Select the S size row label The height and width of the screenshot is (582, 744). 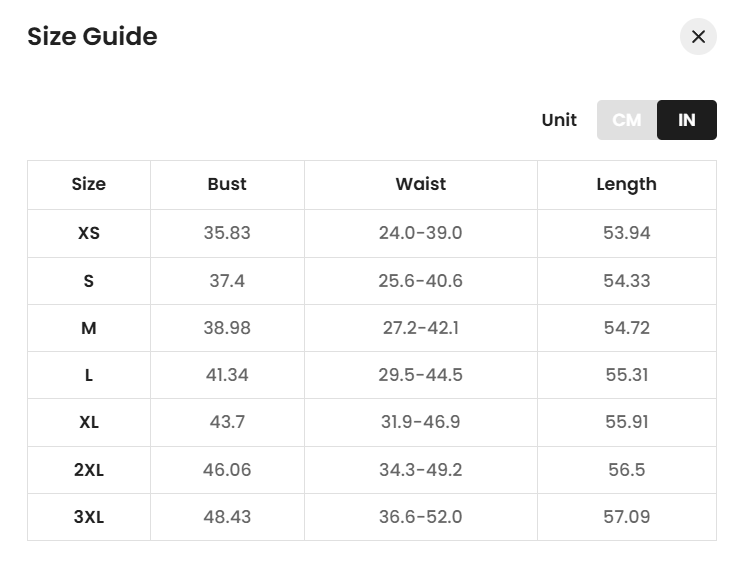pyautogui.click(x=89, y=281)
